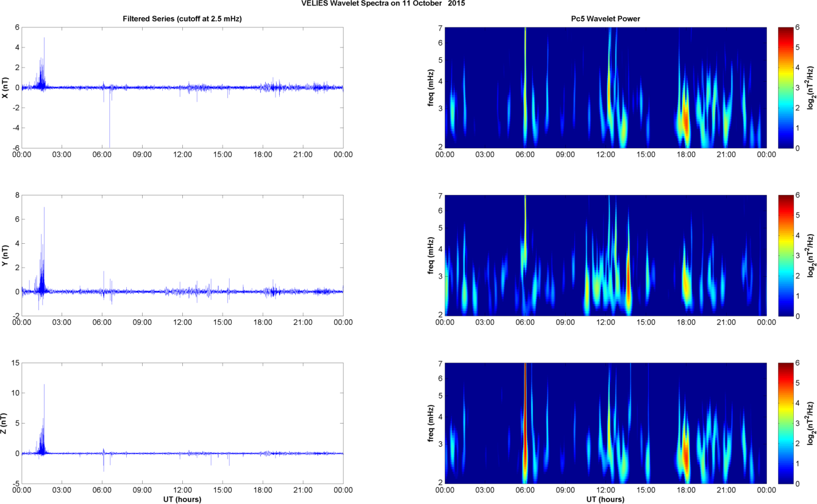
Task: Click the middle colorbar's "log2(nT²/Hz)" label
Action: click(811, 255)
